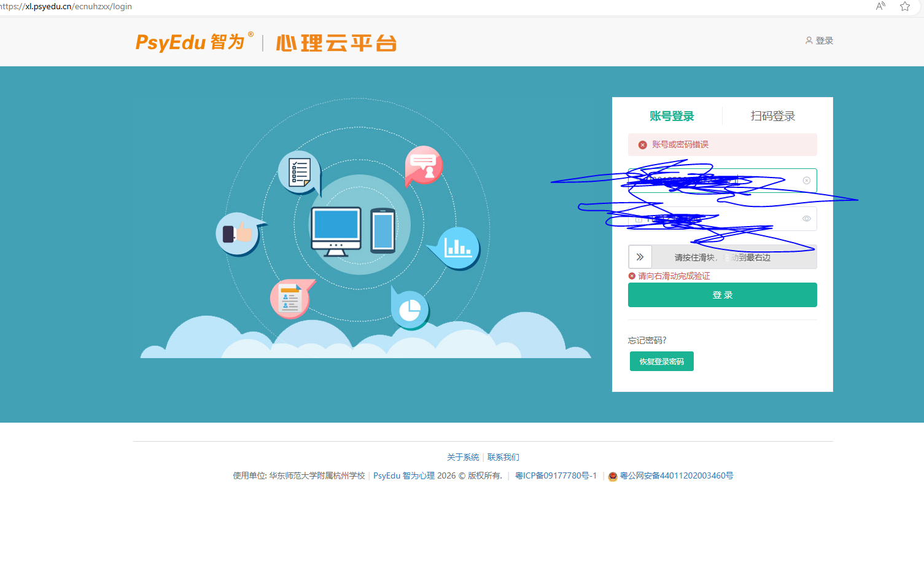This screenshot has width=924, height=575.
Task: Click the browser read aloud icon
Action: click(880, 6)
